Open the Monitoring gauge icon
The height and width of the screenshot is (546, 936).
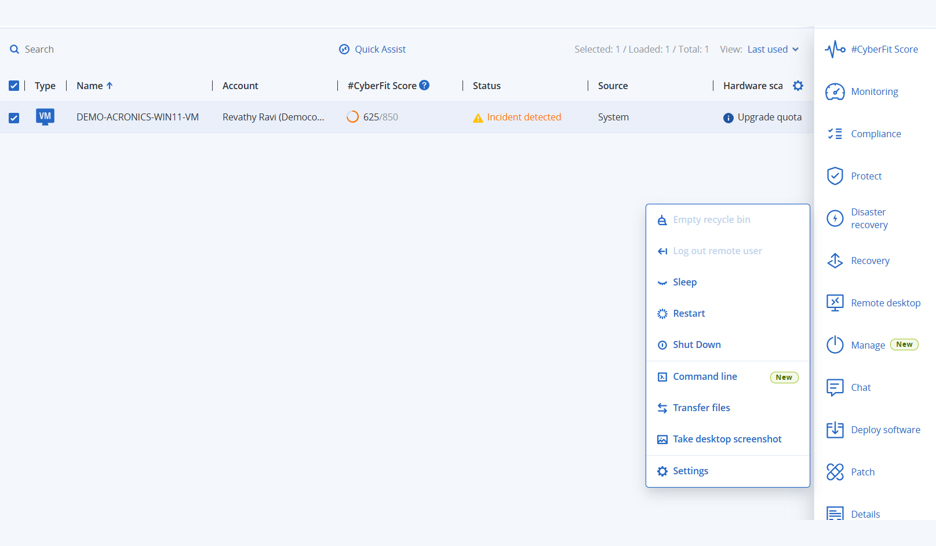pos(835,92)
